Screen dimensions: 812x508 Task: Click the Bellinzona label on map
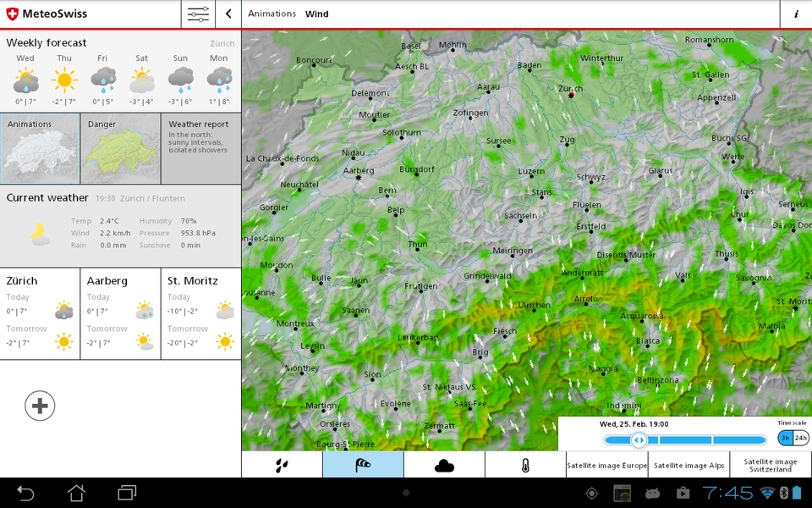click(658, 380)
